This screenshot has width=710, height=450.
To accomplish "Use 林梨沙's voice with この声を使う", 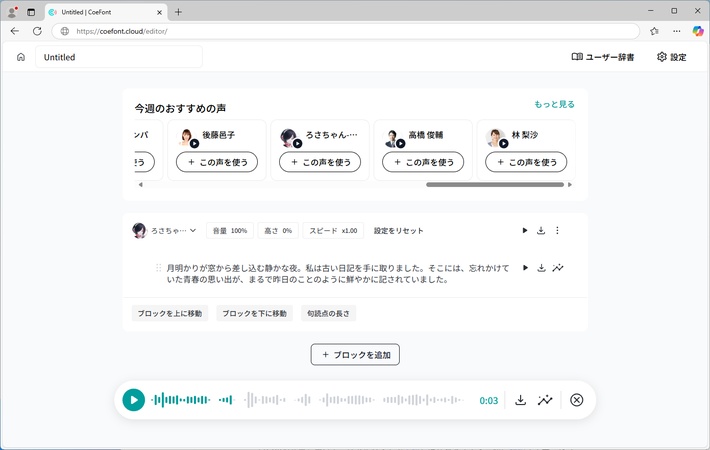I will point(526,162).
